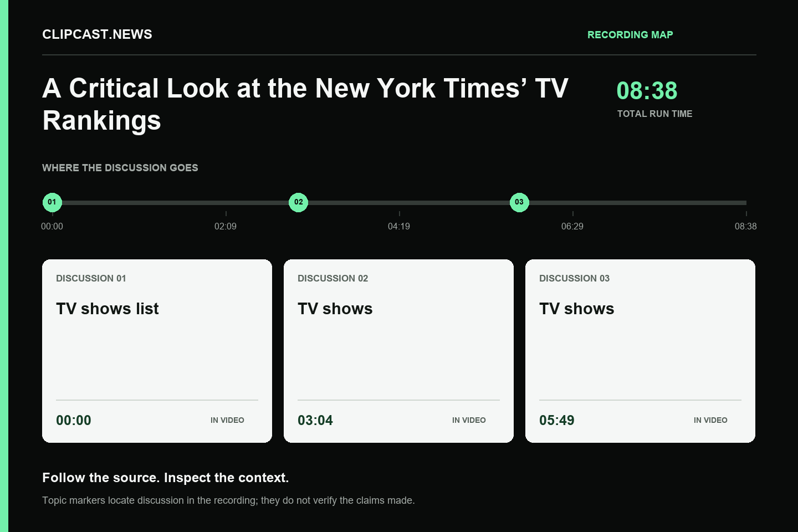The image size is (798, 532).
Task: Jump to timeline marker 03
Action: coord(519,202)
